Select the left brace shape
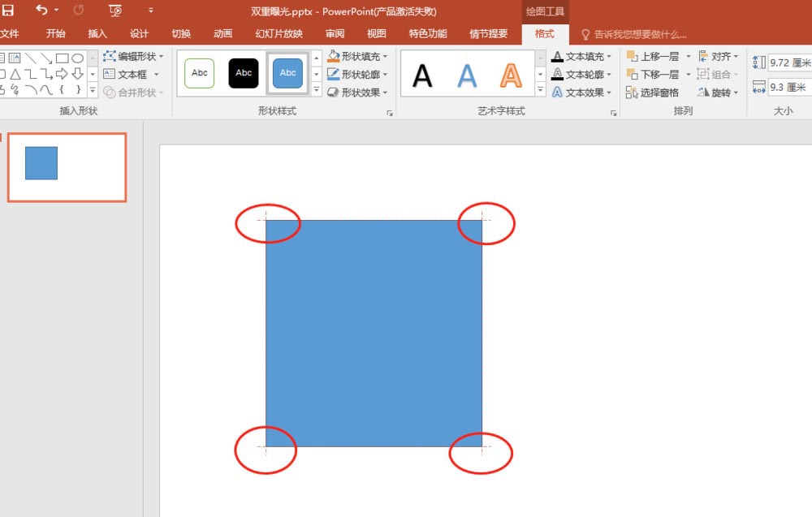Screen dimensions: 812x517 (63, 90)
